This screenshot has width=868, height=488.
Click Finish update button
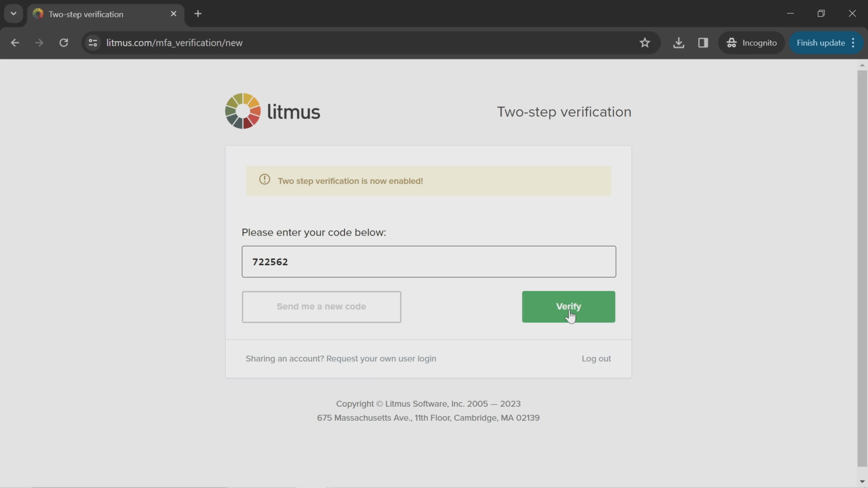coord(821,43)
